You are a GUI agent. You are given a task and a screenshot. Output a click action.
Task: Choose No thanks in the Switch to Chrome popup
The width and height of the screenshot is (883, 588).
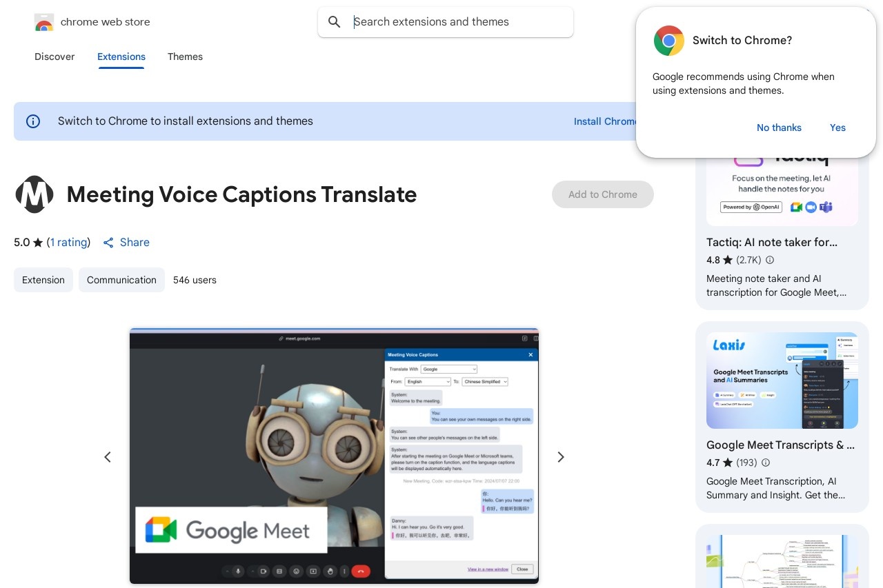[x=779, y=128]
